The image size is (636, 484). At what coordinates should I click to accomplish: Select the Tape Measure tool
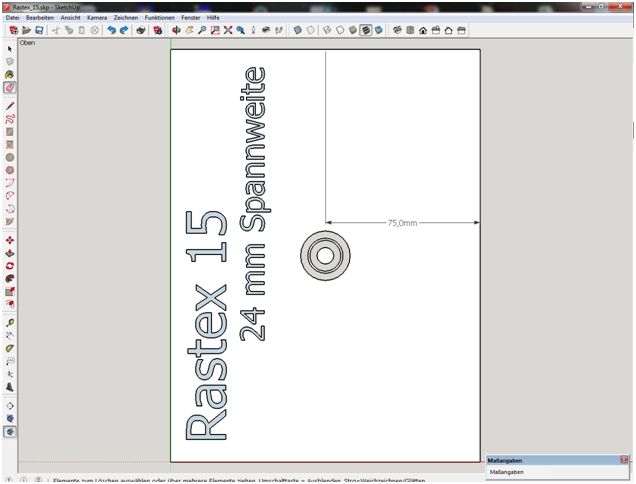pyautogui.click(x=10, y=322)
